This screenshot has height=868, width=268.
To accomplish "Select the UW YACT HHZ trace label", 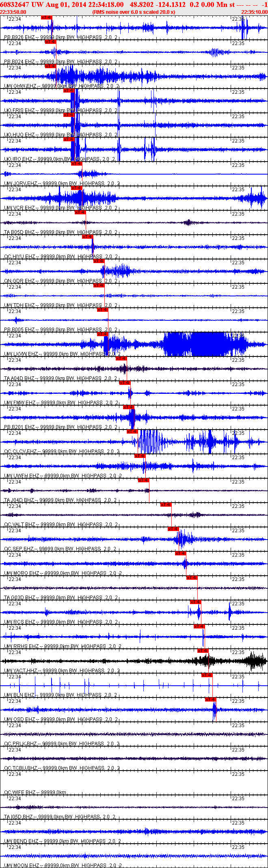I will point(62,671).
